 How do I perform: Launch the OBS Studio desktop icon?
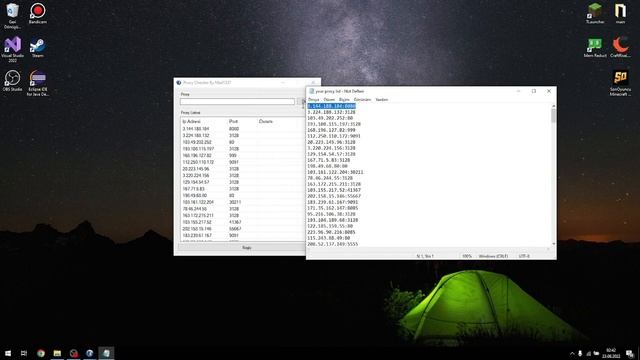12,80
